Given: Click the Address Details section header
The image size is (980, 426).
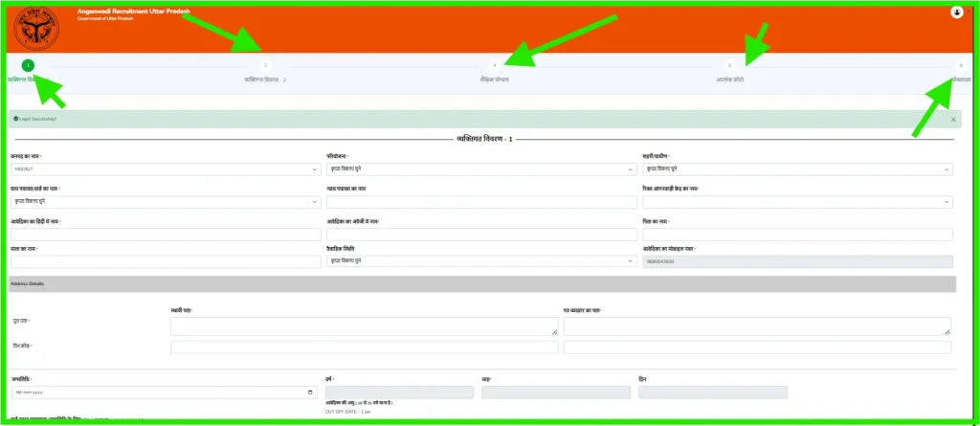Looking at the screenshot, I should pyautogui.click(x=482, y=284).
